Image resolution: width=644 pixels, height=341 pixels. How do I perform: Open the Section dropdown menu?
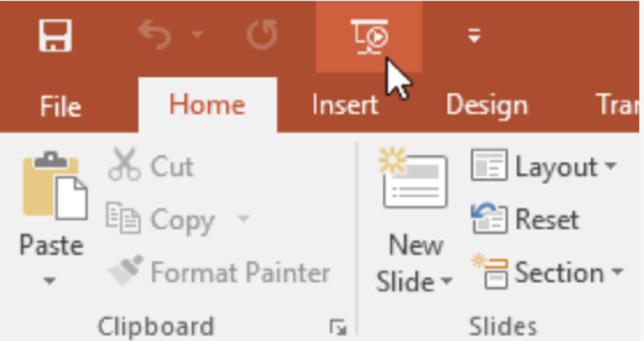[617, 271]
